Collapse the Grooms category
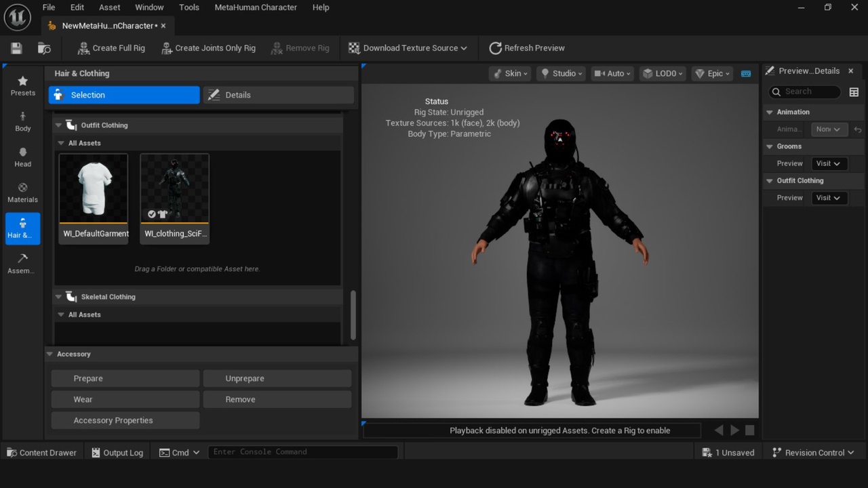 coord(770,146)
